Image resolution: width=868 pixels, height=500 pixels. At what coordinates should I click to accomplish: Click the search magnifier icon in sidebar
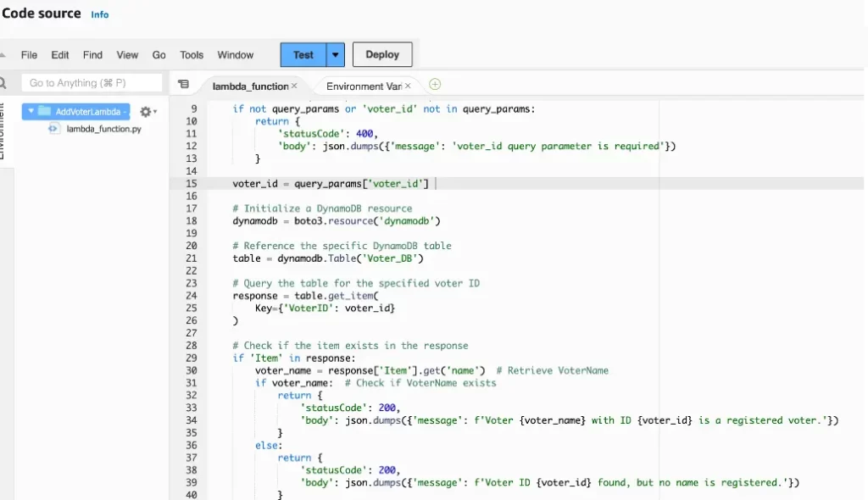3,83
